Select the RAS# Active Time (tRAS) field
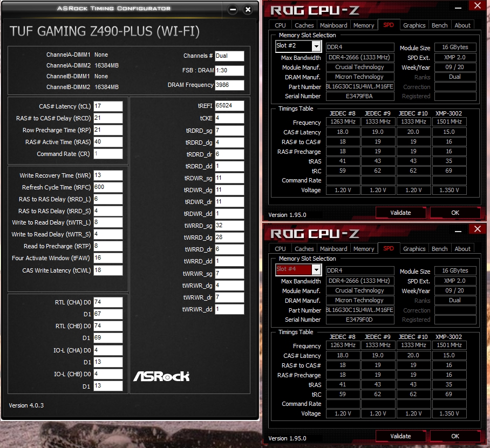The height and width of the screenshot is (448, 490). pos(108,142)
